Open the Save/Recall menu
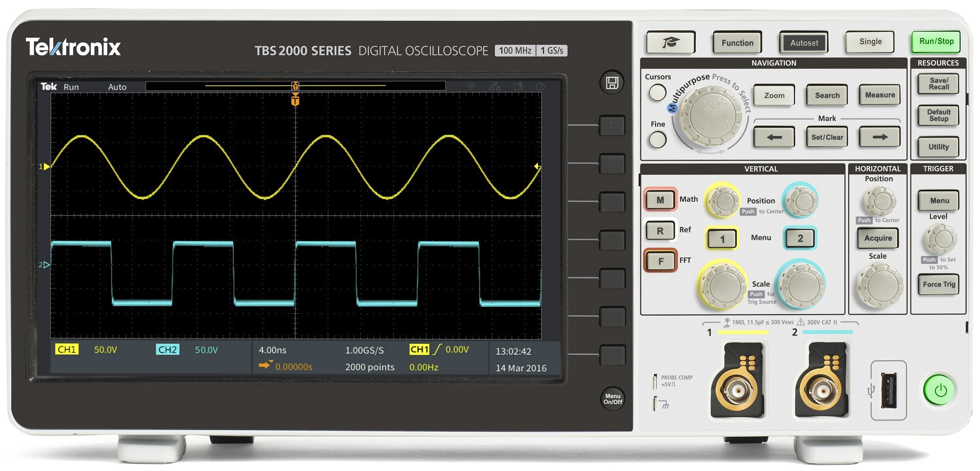The width and height of the screenshot is (980, 471). 938,84
